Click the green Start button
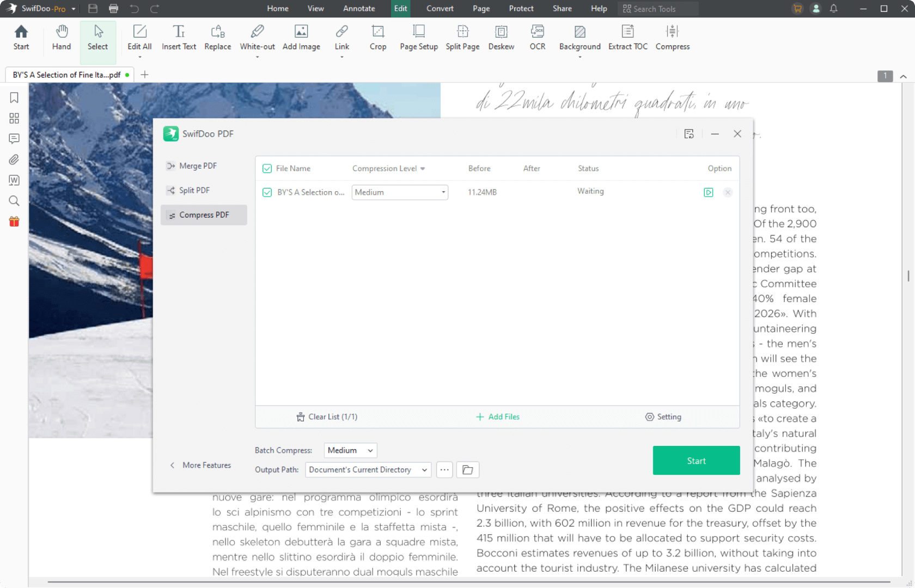This screenshot has width=915, height=588. pyautogui.click(x=696, y=461)
